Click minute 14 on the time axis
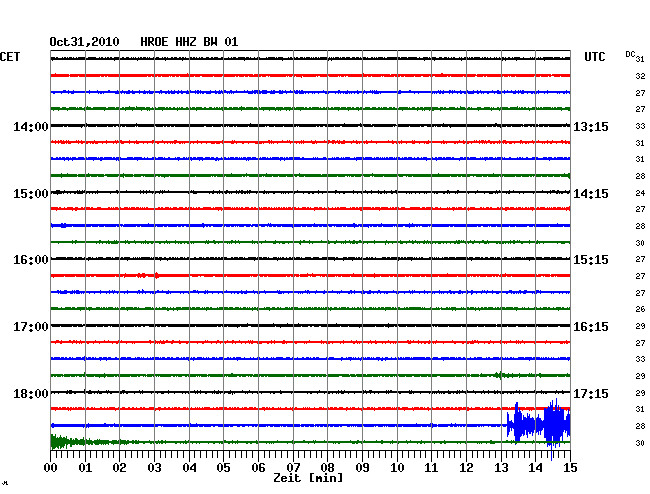Screen dimensions: 650x494 536,467
